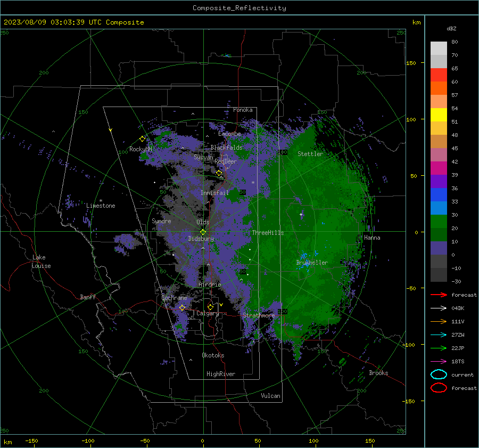This screenshot has height=448, width=479.
Task: Click the slate purple 0-10 dBZ swatch
Action: (x=439, y=248)
